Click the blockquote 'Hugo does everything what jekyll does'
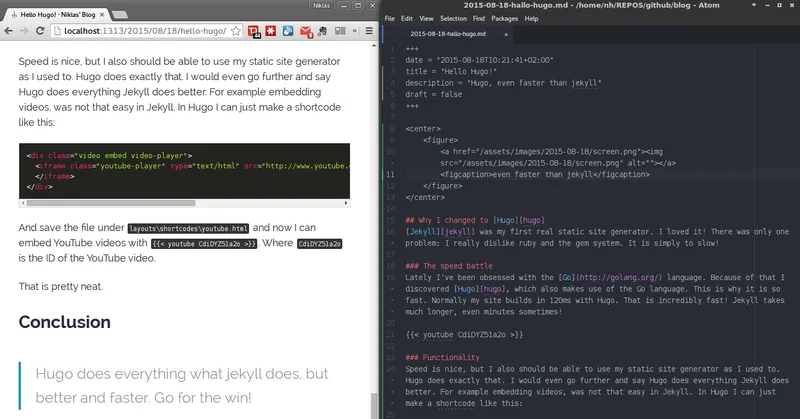The image size is (800, 419). coord(182,385)
